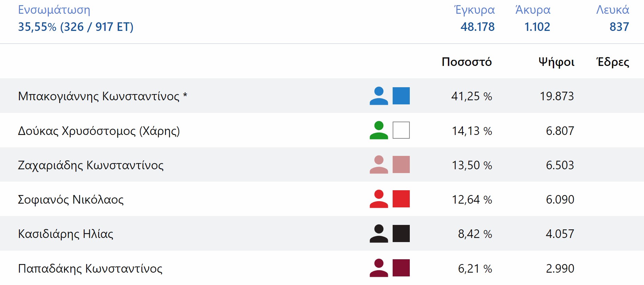Select the pink color square for Ζαχαριάδης
The image size is (644, 285).
point(401,164)
